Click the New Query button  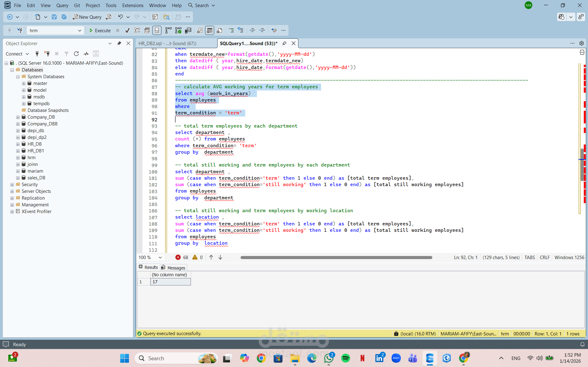click(87, 17)
